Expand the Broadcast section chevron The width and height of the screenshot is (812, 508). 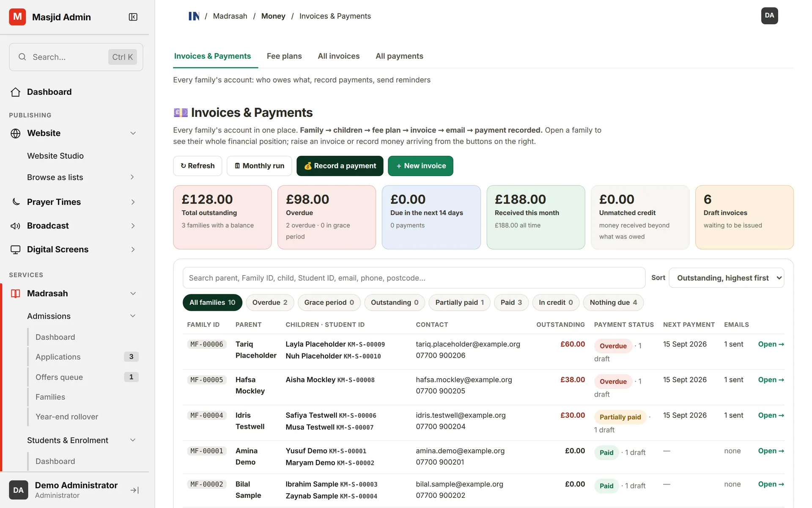tap(133, 226)
